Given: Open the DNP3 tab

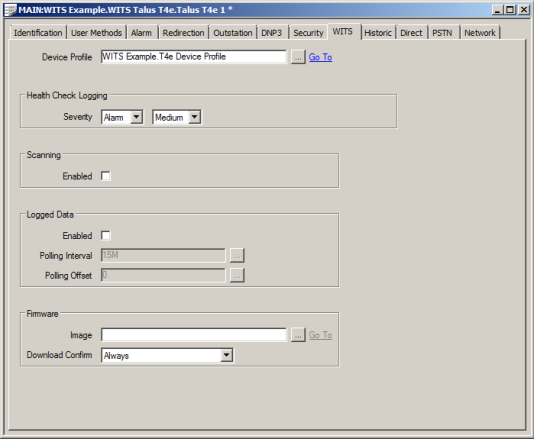Looking at the screenshot, I should point(271,33).
